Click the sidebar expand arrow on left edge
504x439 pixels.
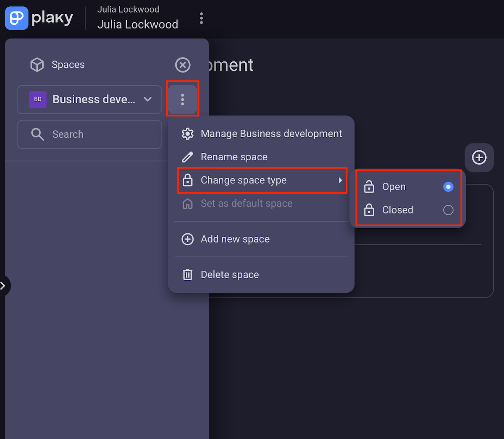click(x=3, y=285)
